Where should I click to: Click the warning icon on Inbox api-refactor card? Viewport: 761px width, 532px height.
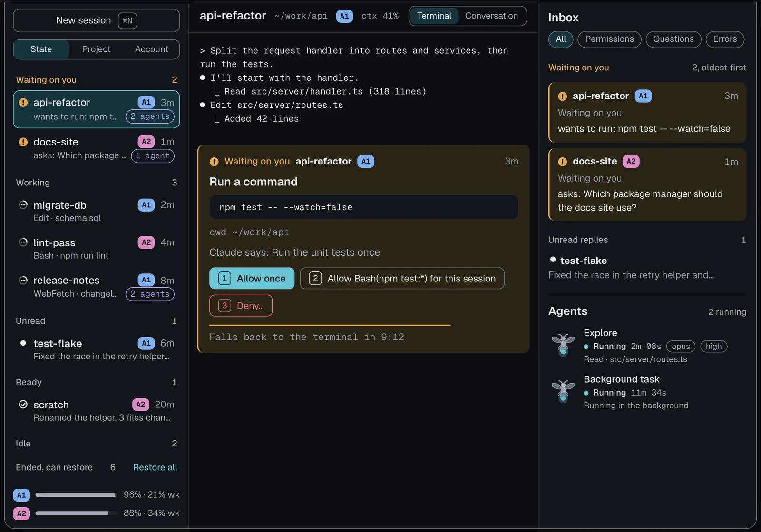click(562, 96)
